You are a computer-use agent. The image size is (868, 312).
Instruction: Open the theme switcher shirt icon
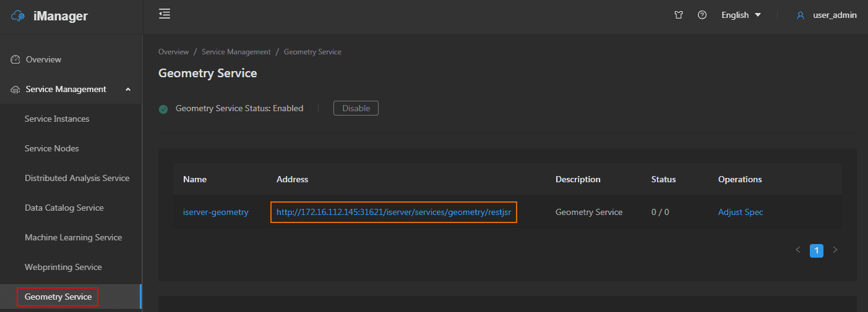point(679,15)
